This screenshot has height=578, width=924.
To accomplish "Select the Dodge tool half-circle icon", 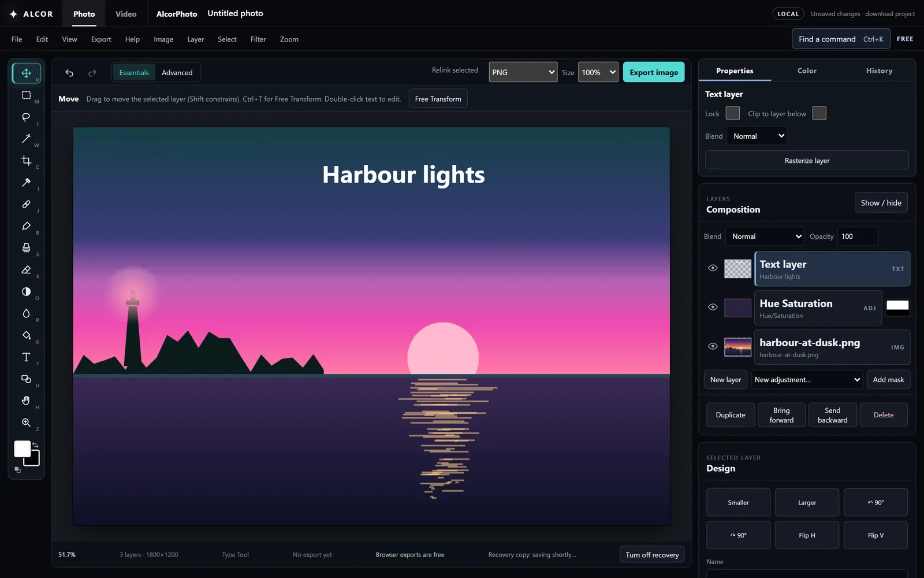I will click(x=27, y=291).
